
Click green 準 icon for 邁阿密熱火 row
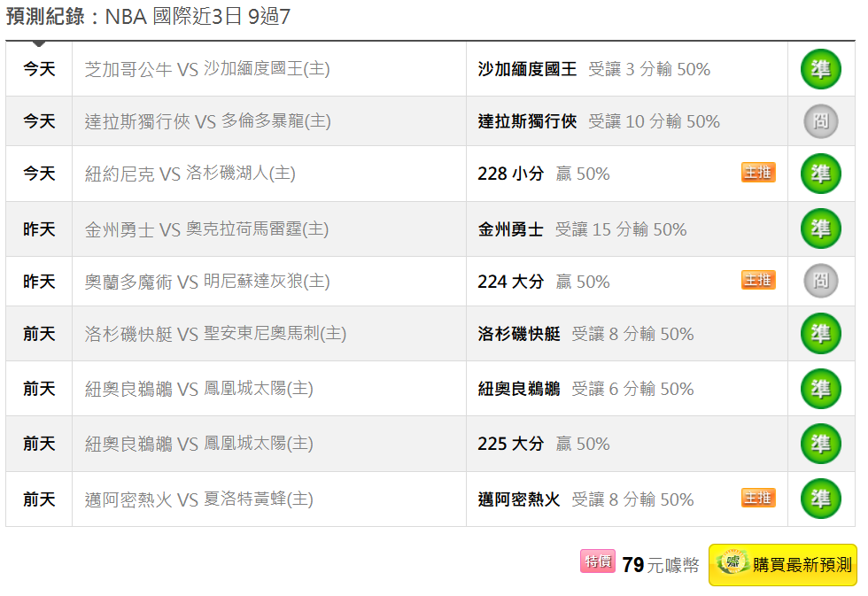pos(820,499)
